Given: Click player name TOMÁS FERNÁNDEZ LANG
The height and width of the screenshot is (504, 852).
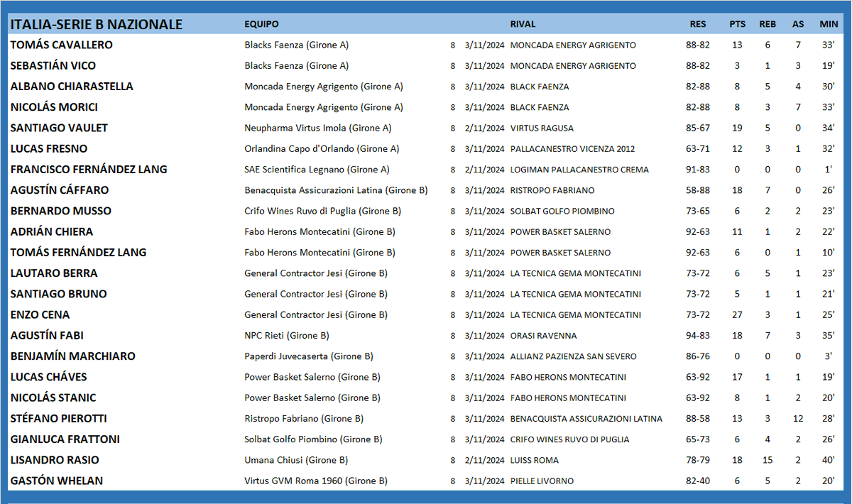Looking at the screenshot, I should pyautogui.click(x=78, y=252).
